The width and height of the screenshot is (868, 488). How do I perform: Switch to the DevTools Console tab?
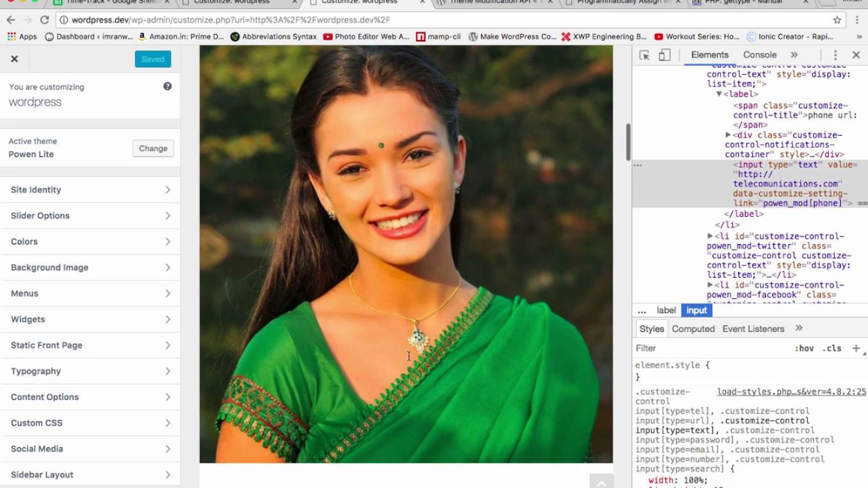[759, 55]
